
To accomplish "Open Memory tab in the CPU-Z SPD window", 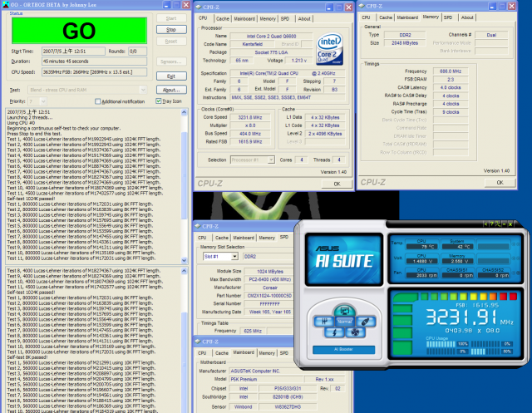I will (x=267, y=238).
